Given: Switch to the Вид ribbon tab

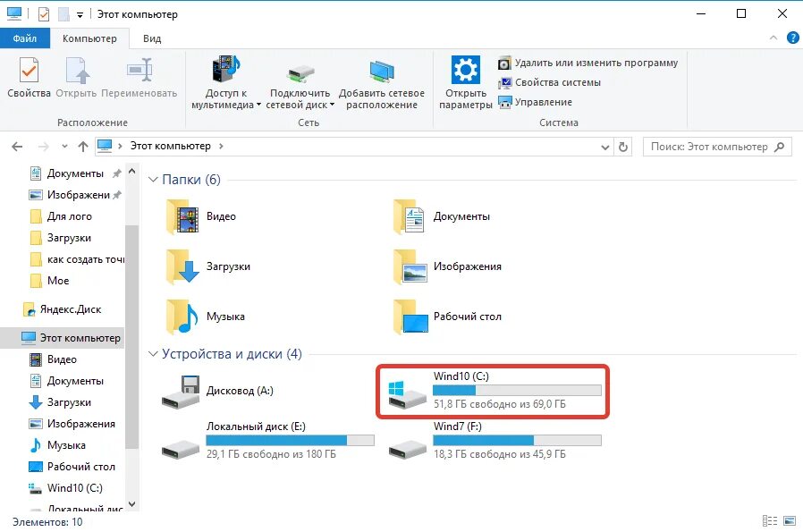Looking at the screenshot, I should click(x=152, y=38).
